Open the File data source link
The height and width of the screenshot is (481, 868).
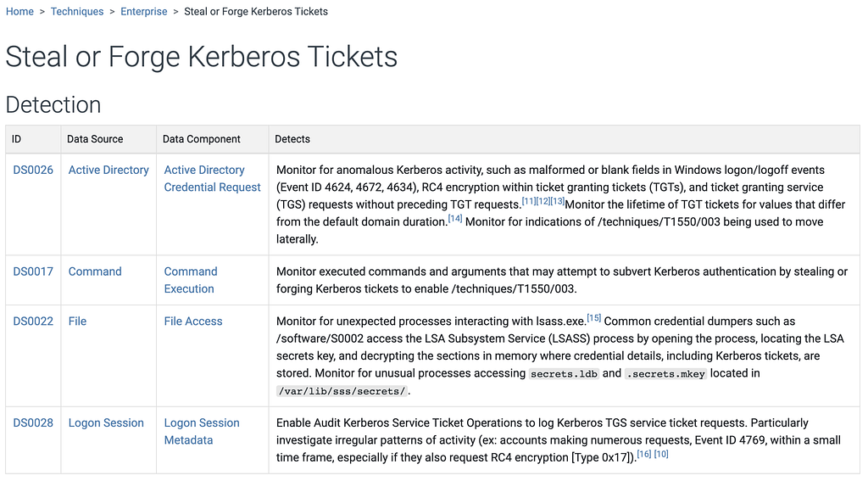(x=77, y=322)
